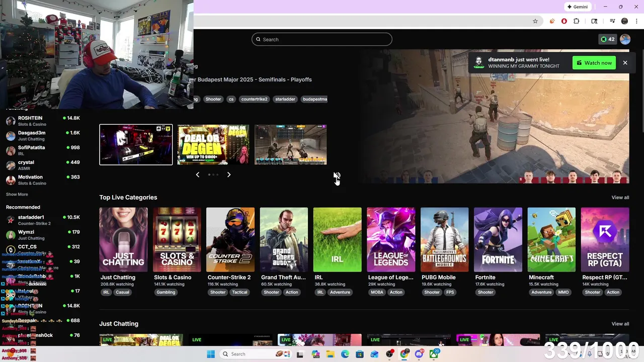
Task: Open the Counter-Strike 2 category card
Action: click(230, 240)
